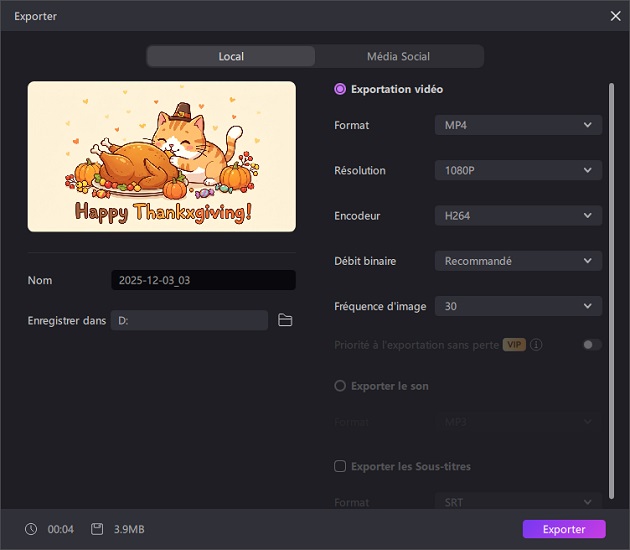Open the Débit binaire Recommandé dropdown
This screenshot has width=630, height=550.
click(518, 261)
